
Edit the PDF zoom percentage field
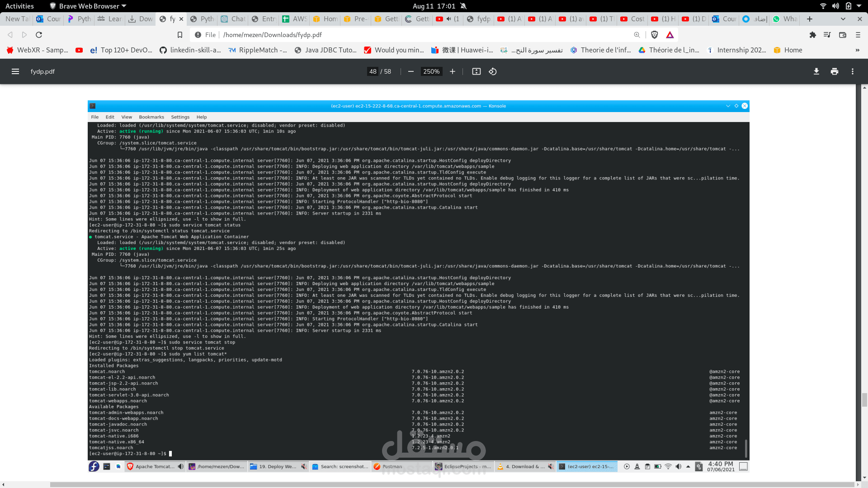pyautogui.click(x=431, y=71)
